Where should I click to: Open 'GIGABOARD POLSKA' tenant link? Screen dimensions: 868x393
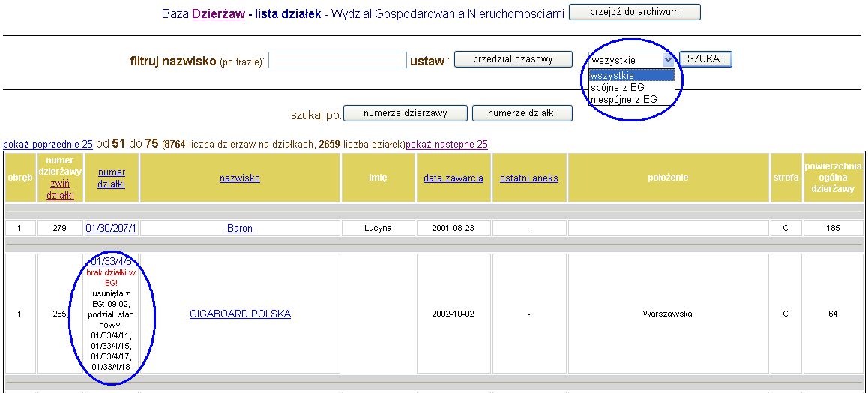tap(240, 314)
